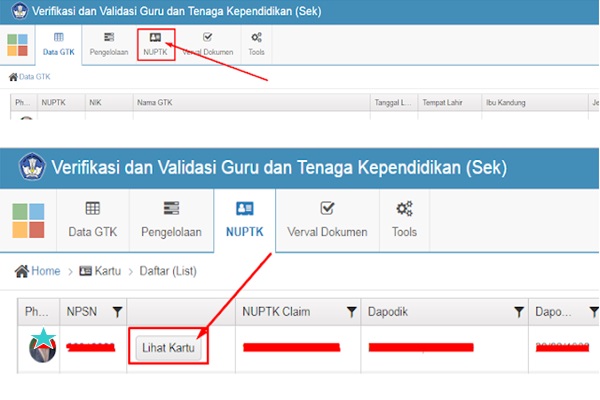This screenshot has height=400, width=600.
Task: Click Ibu Kandung column header
Action: coord(535,103)
